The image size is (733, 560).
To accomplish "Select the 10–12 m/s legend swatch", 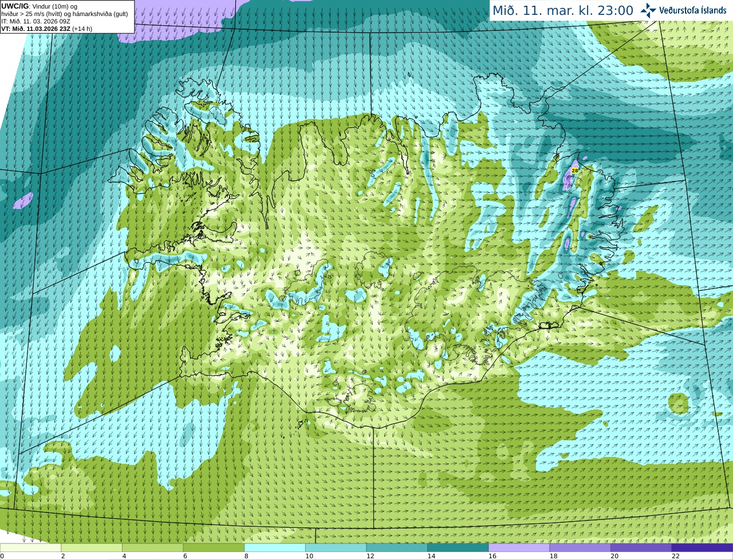I will (336, 547).
